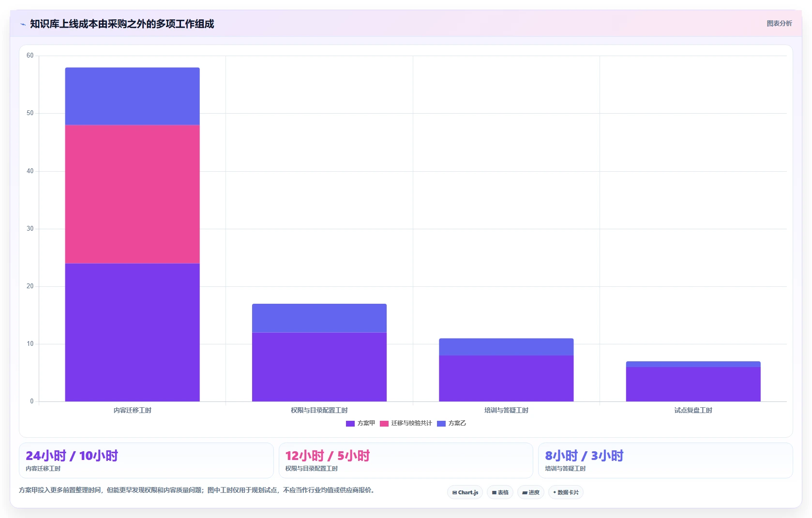
Task: Click the purple segment of 权限与目录配置工时 bar
Action: tap(319, 367)
